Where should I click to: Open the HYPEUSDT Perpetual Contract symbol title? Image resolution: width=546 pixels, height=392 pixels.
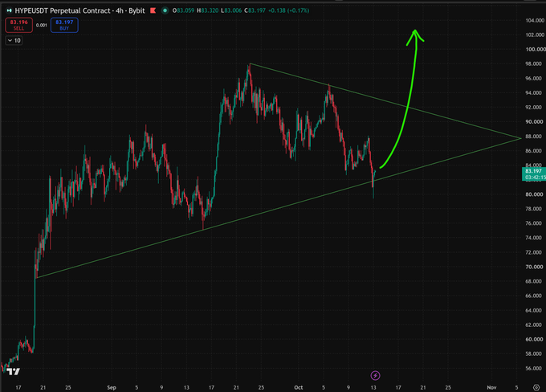pos(79,10)
